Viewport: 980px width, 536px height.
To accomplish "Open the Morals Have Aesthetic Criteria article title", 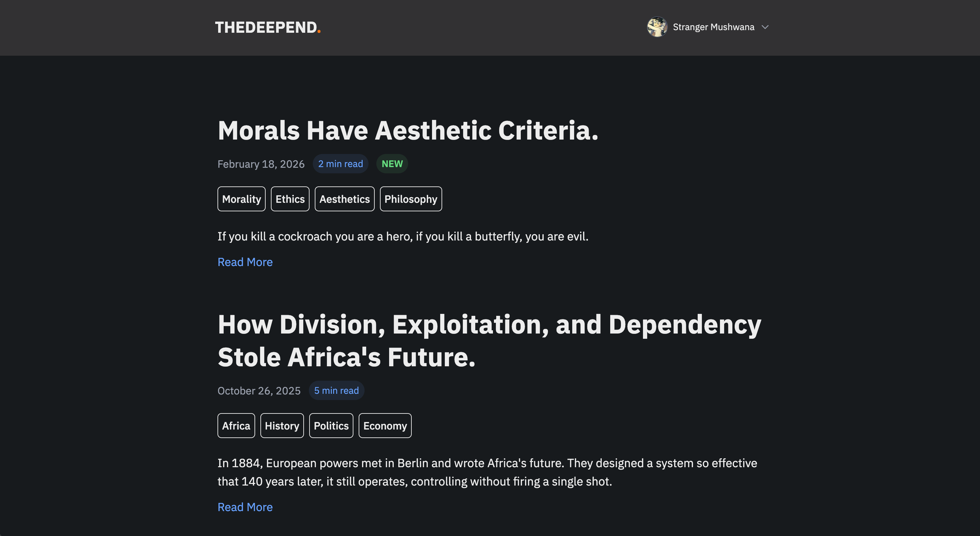I will coord(408,130).
